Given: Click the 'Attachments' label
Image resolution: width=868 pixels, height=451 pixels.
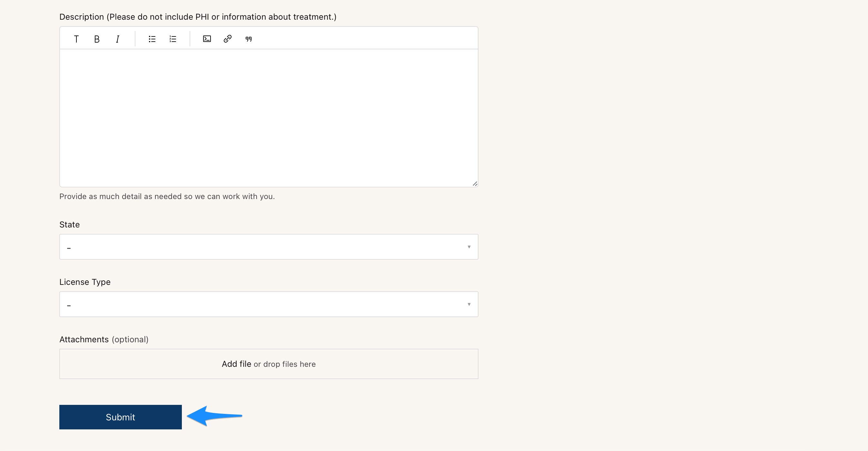Looking at the screenshot, I should coord(84,339).
